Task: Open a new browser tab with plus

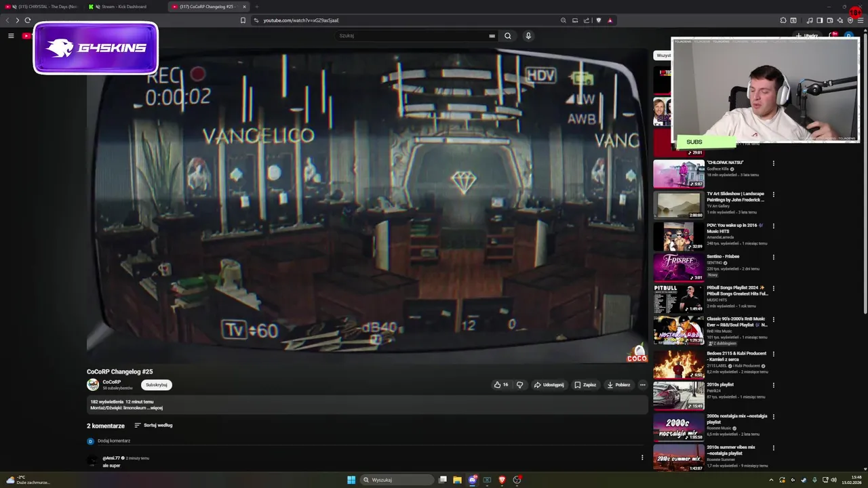Action: pyautogui.click(x=256, y=7)
